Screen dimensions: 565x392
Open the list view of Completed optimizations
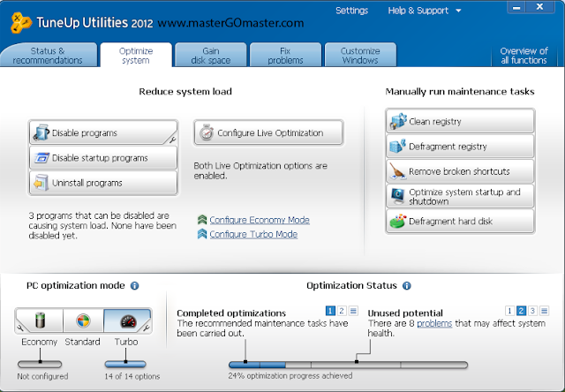point(353,311)
